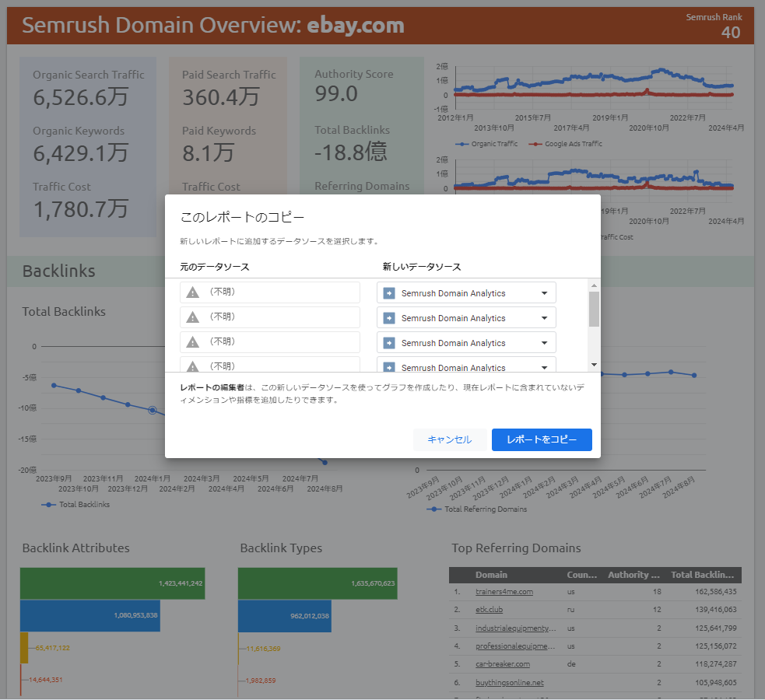This screenshot has height=700, width=765.
Task: Open buythingsonline.net referring domain link
Action: 509,682
